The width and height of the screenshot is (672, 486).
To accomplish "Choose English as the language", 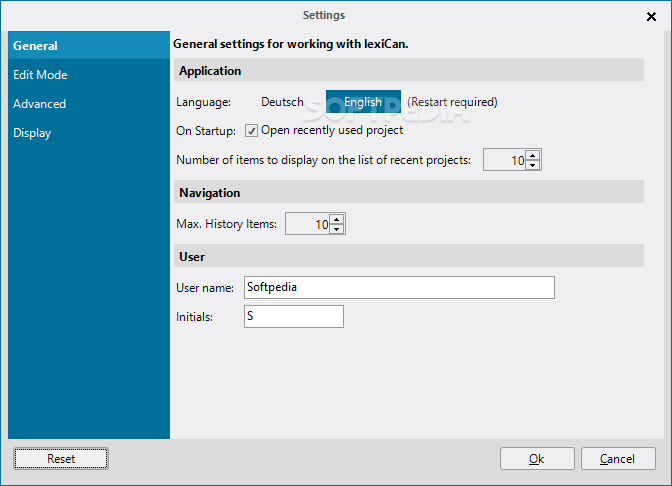I will click(x=363, y=102).
